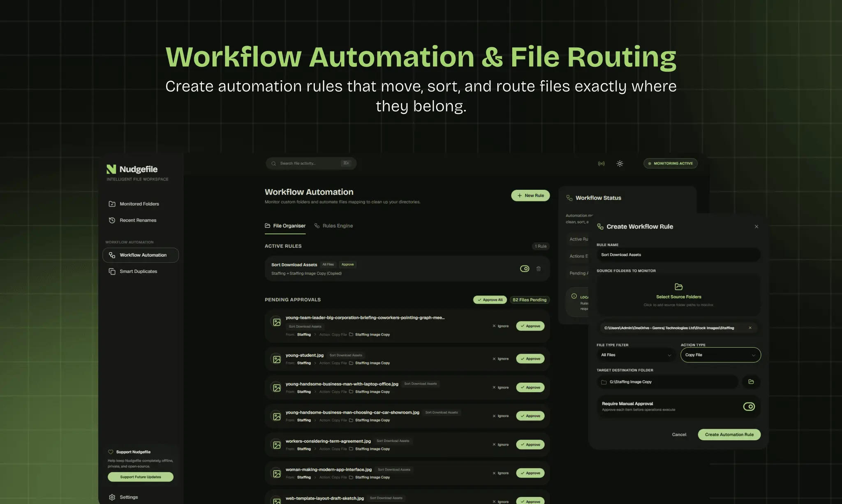Open Settings in sidebar

click(x=123, y=497)
